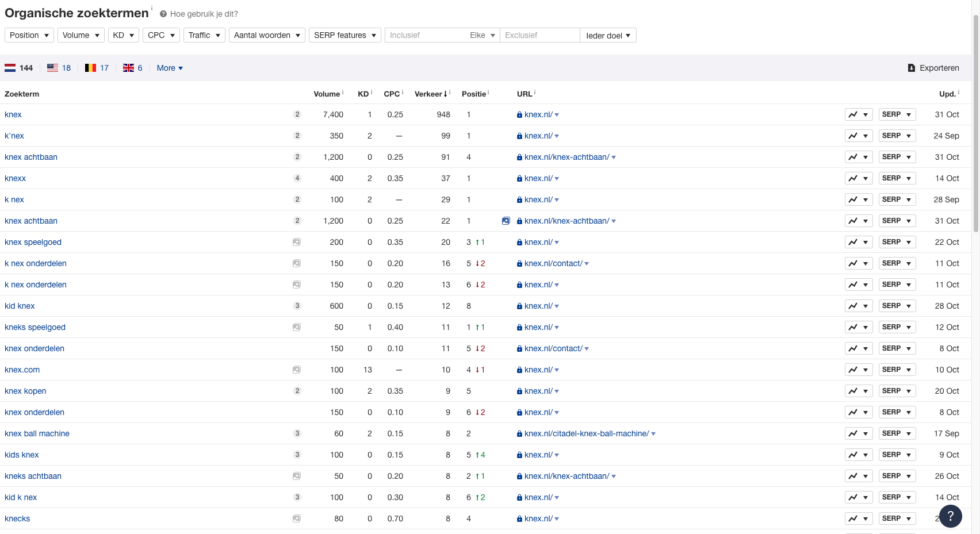Click the help question mark button
The image size is (980, 534).
click(x=951, y=516)
